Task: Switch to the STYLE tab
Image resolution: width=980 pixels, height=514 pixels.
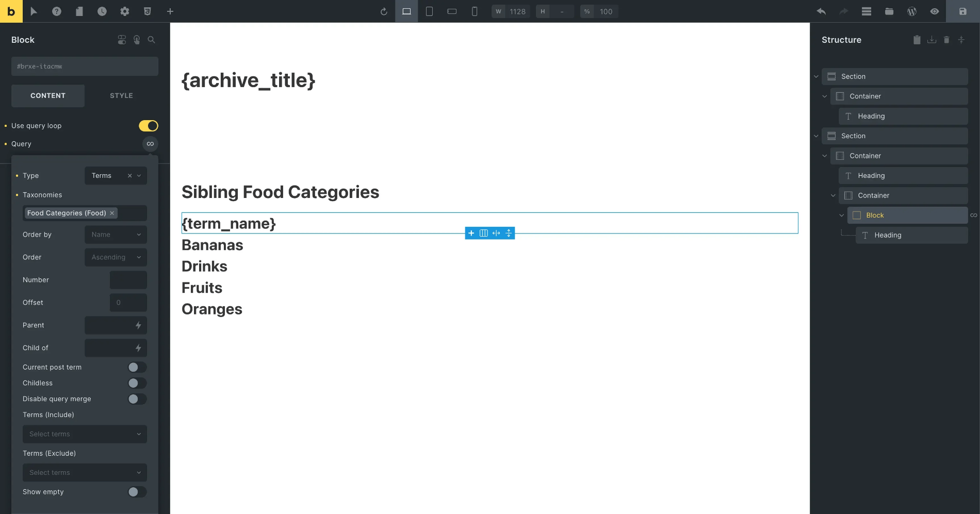Action: click(x=121, y=95)
